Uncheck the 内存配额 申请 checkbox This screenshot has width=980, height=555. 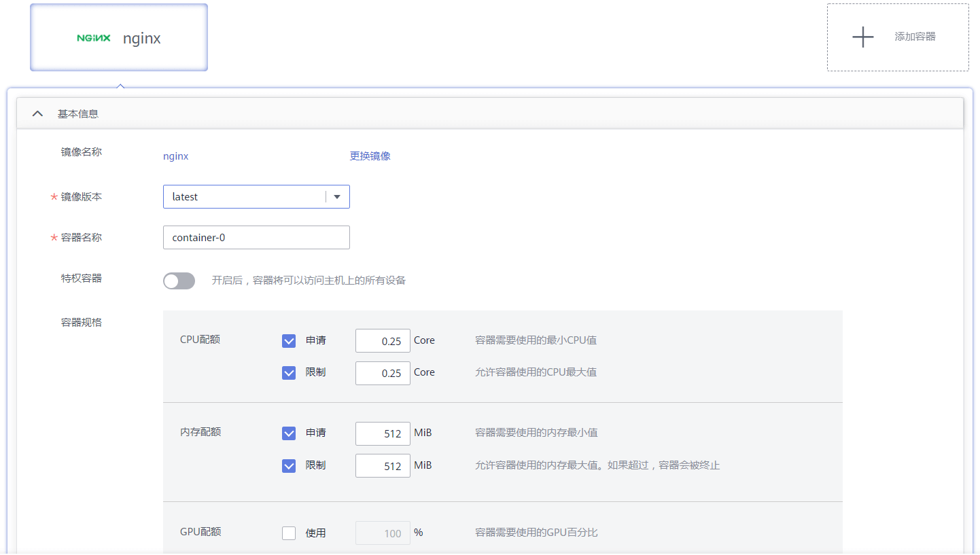[x=289, y=433]
